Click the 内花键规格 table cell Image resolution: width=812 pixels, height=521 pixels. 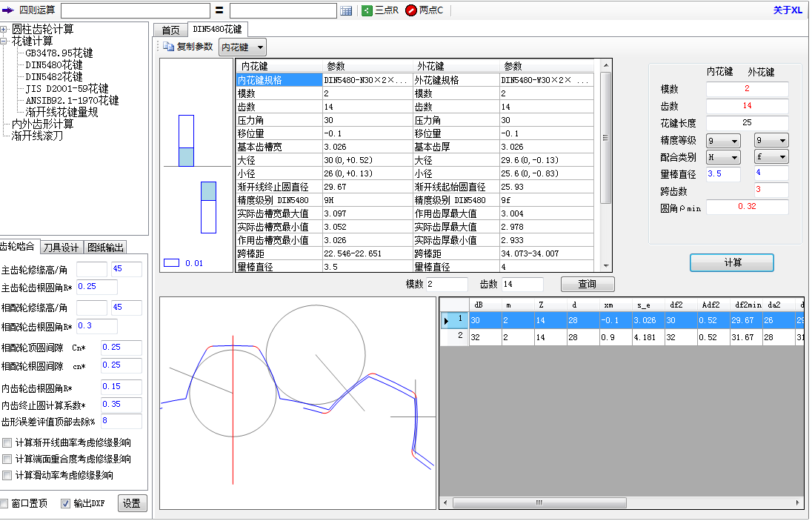(279, 80)
